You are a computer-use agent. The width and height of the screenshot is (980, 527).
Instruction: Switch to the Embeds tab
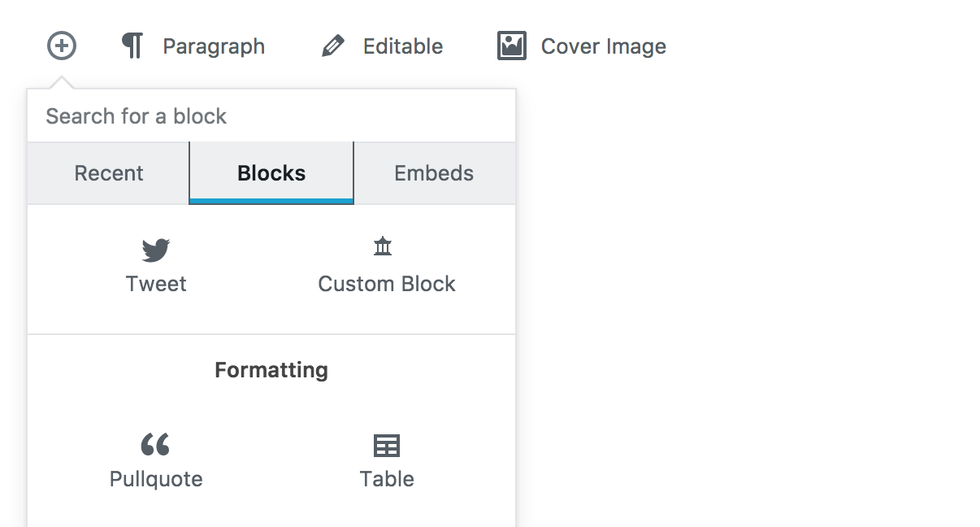434,172
